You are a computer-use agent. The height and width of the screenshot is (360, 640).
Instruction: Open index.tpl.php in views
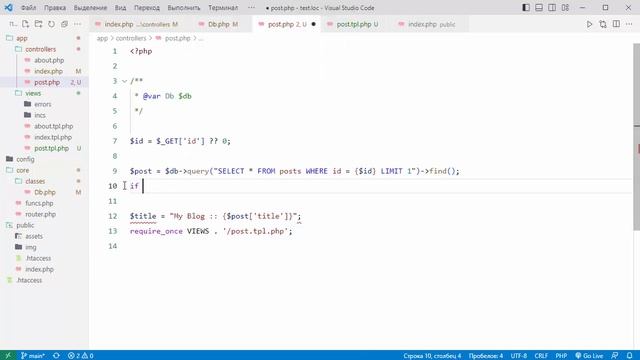53,137
